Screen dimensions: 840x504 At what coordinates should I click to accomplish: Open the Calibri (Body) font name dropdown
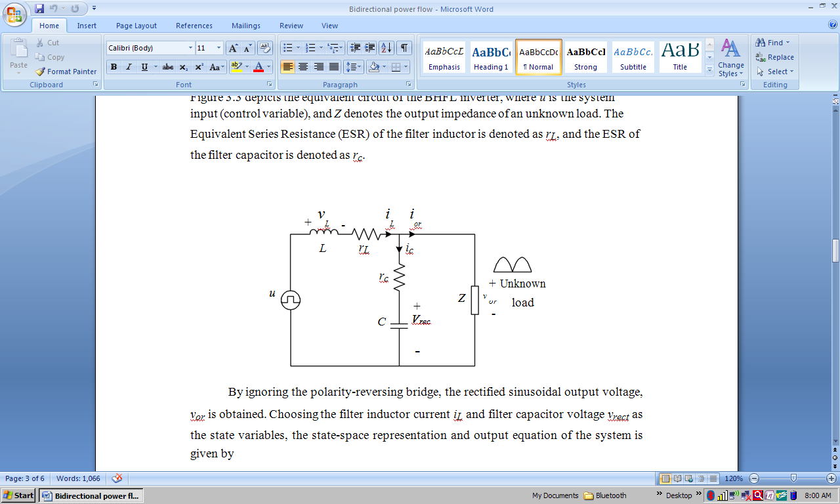pyautogui.click(x=190, y=48)
